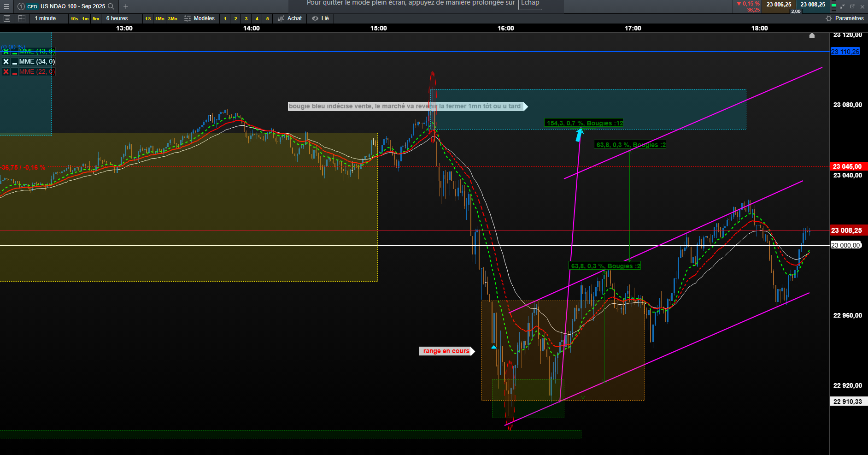Image resolution: width=868 pixels, height=455 pixels.
Task: Click the instrument search magnifier icon
Action: (x=111, y=6)
